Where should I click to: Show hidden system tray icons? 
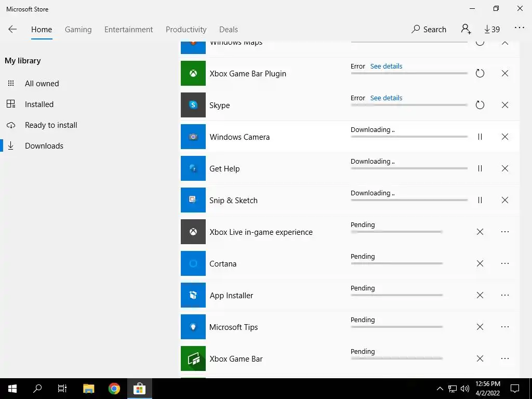440,389
